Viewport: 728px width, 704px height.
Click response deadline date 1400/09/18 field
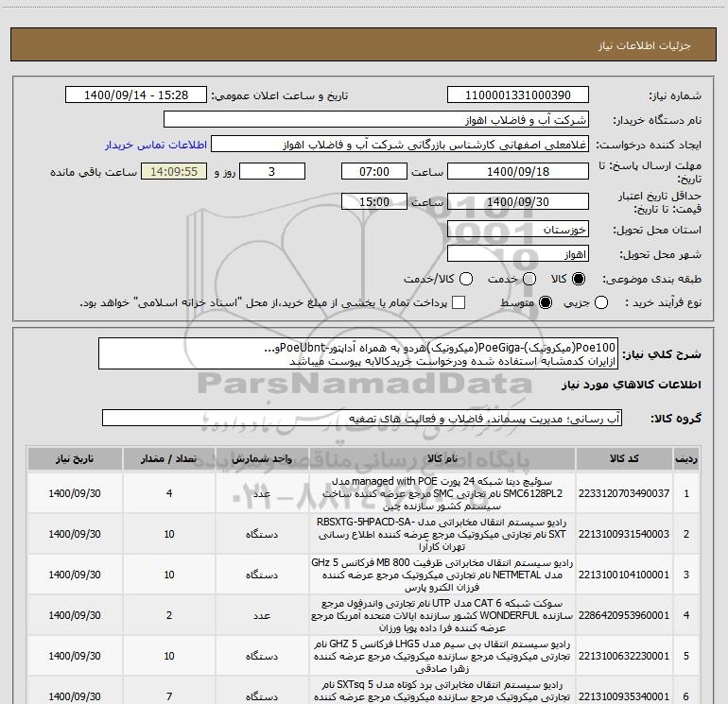518,171
